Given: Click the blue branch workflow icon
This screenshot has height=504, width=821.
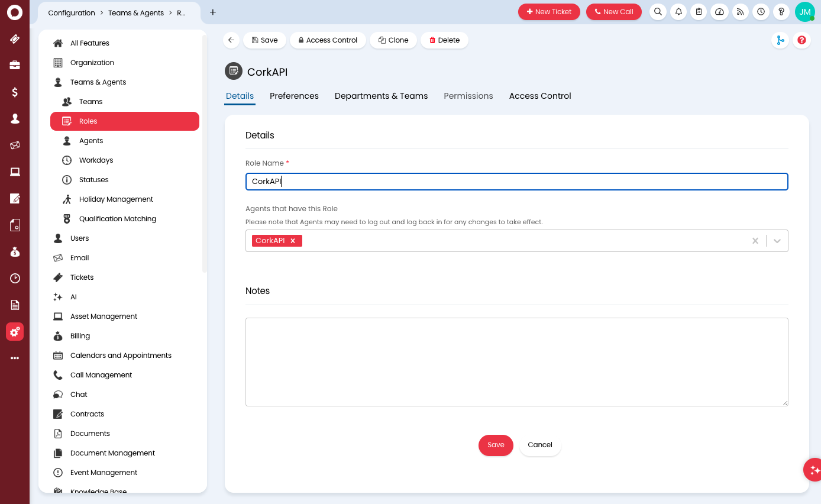Looking at the screenshot, I should (780, 40).
